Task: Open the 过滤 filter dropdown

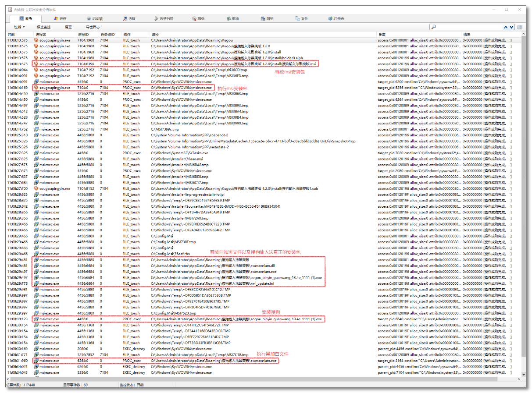Action: (19, 27)
